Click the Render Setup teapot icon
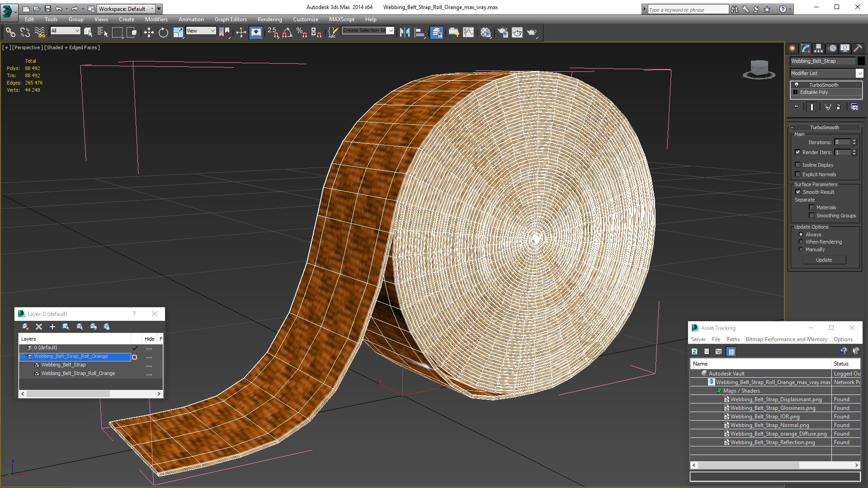868x488 pixels. [x=503, y=32]
